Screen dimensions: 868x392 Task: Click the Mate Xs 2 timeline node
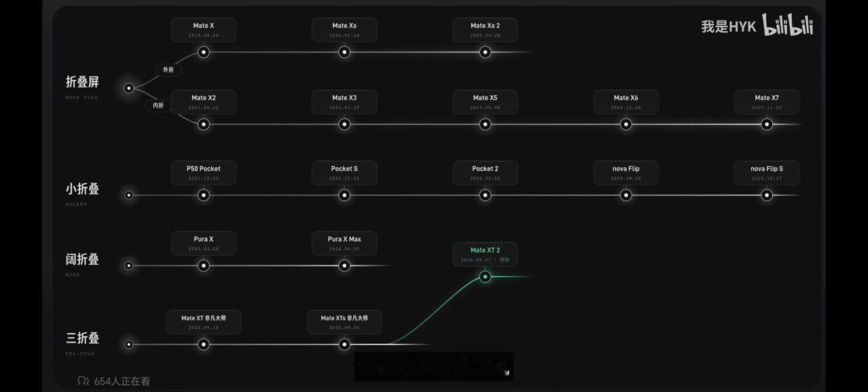485,52
